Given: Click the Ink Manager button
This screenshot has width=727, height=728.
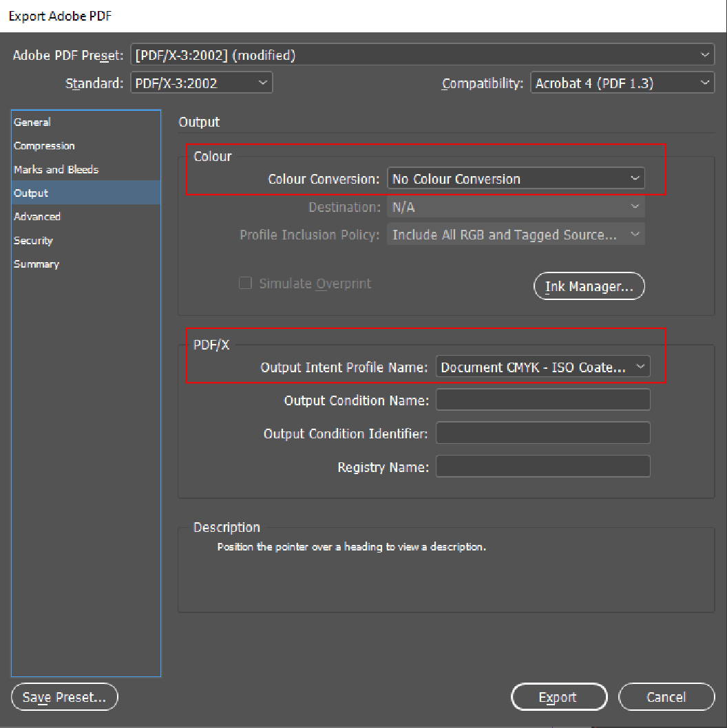Looking at the screenshot, I should coord(589,287).
